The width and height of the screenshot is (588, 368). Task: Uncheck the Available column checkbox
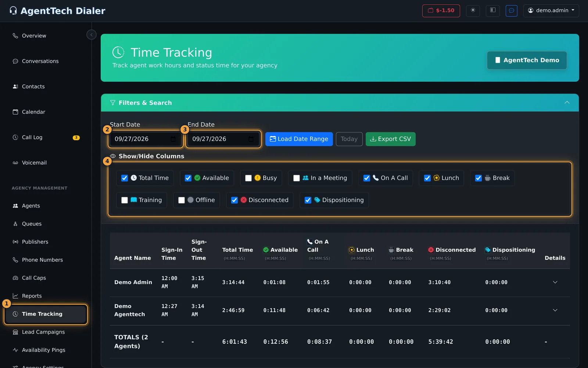coord(188,178)
